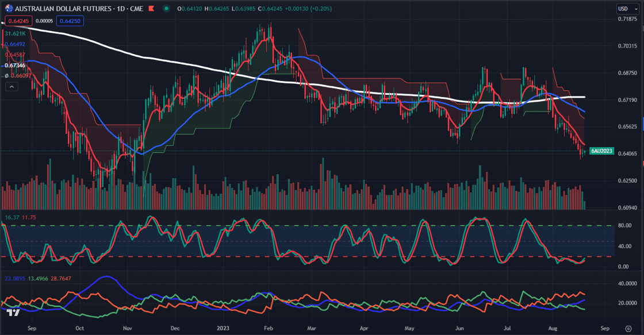This screenshot has width=644, height=335.
Task: Select the white 0.67346 indicator value
Action: (x=15, y=66)
